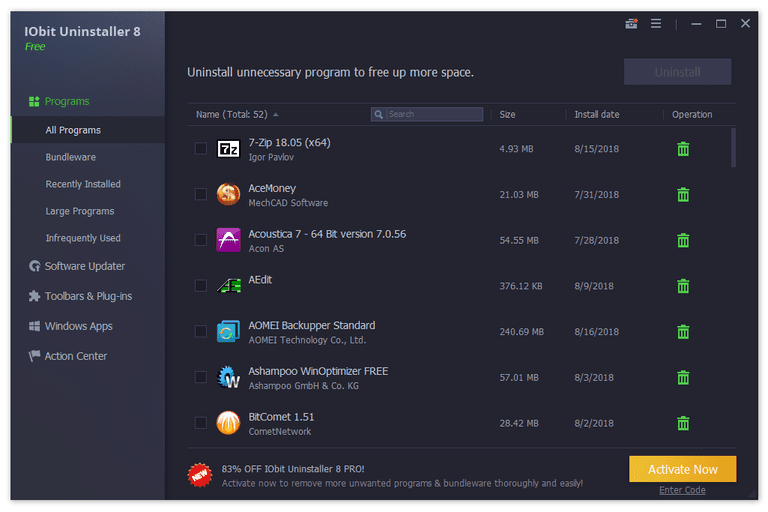Click the Action Center flag icon
The width and height of the screenshot is (768, 512).
point(34,356)
